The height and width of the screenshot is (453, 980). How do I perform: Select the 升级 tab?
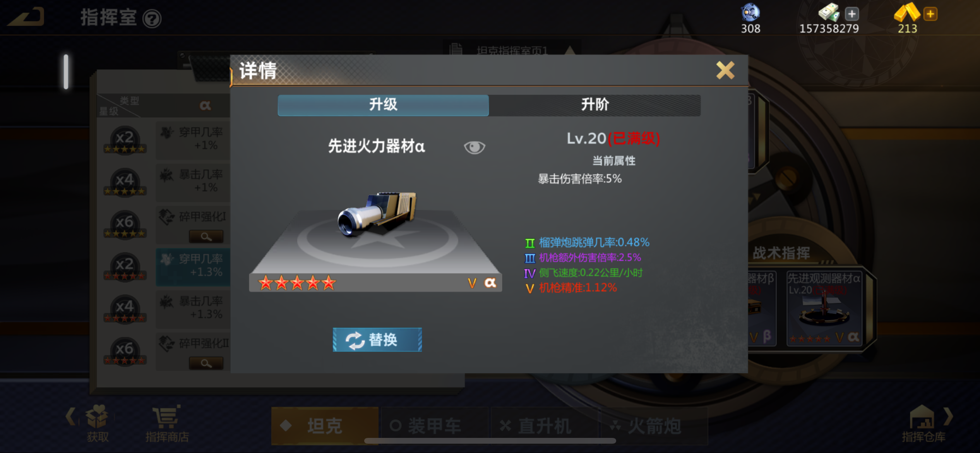pos(383,105)
